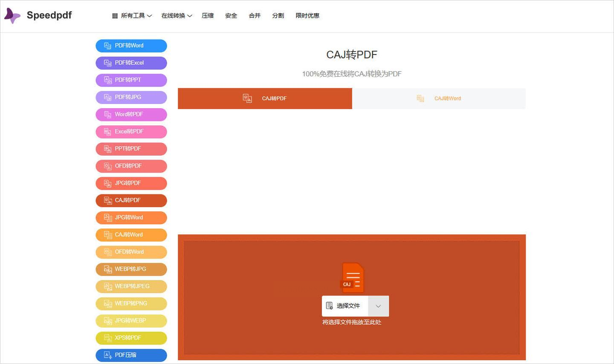
Task: Open the 压缩 menu item
Action: pyautogui.click(x=208, y=16)
